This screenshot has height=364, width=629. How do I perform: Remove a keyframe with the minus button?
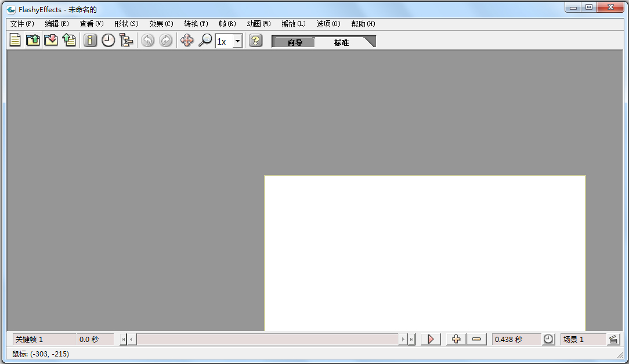point(476,339)
